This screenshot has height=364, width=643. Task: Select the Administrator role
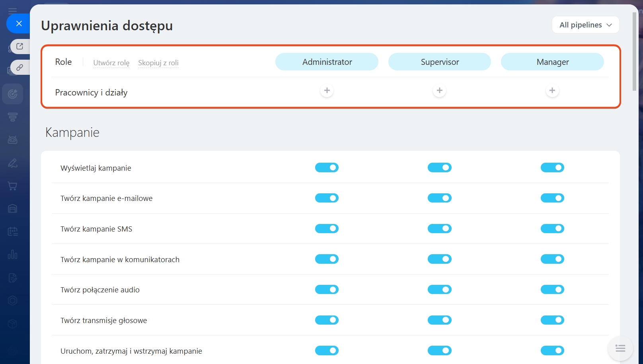[x=327, y=62]
